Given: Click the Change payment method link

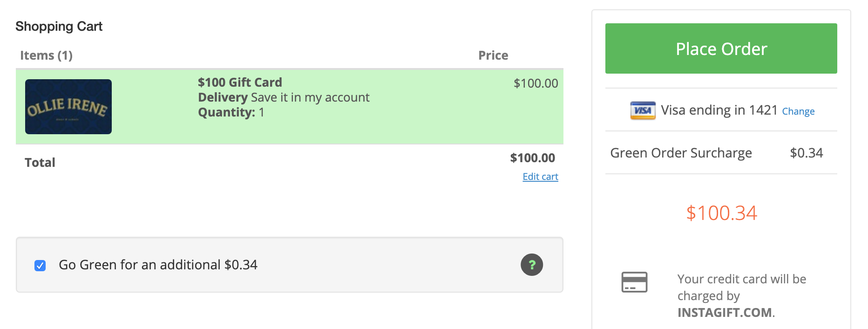Looking at the screenshot, I should (x=798, y=111).
